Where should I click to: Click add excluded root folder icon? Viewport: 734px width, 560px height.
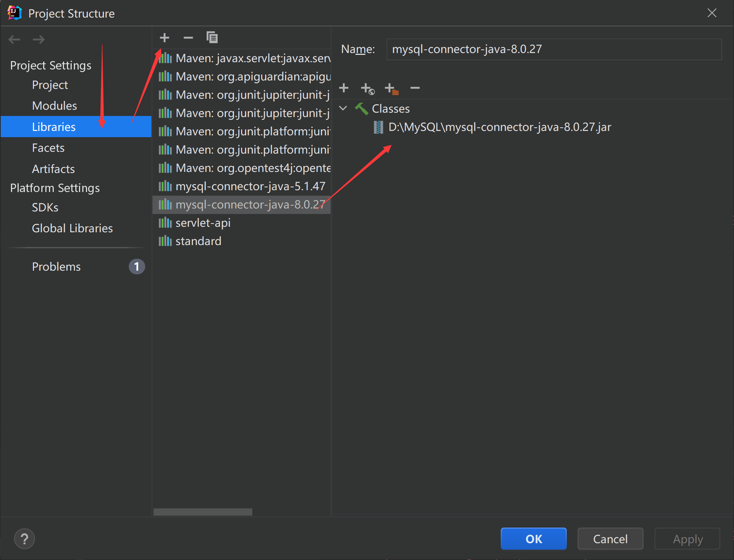coord(392,89)
